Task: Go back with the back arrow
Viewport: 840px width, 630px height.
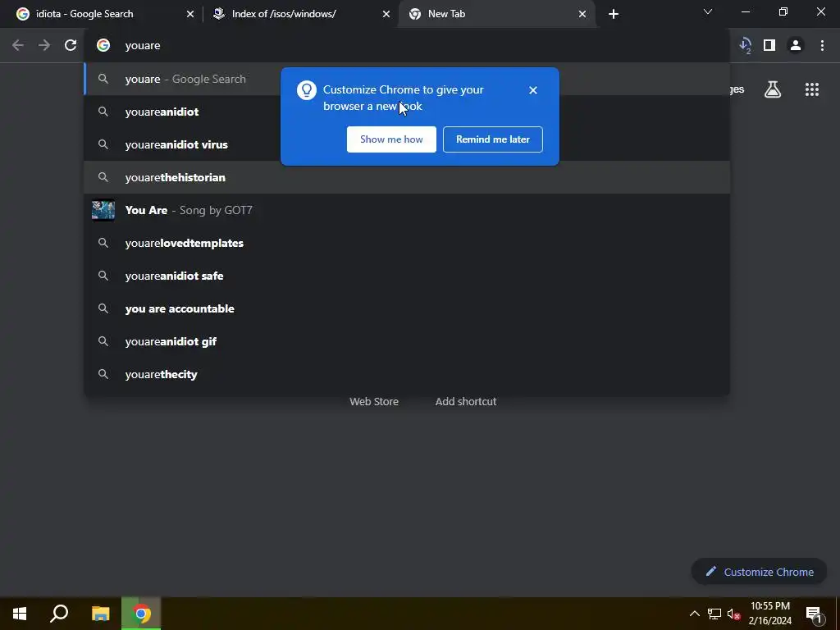Action: coord(18,46)
